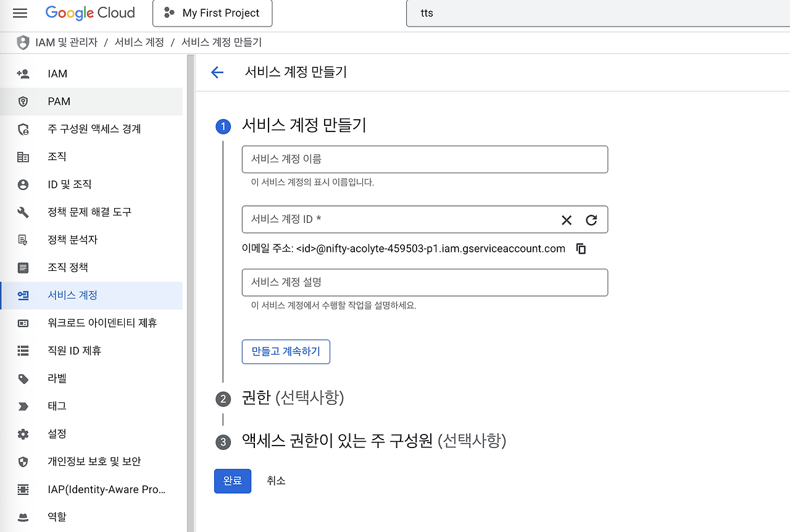Open 태그 in the sidebar
Image resolution: width=790 pixels, height=532 pixels.
[x=91, y=406]
